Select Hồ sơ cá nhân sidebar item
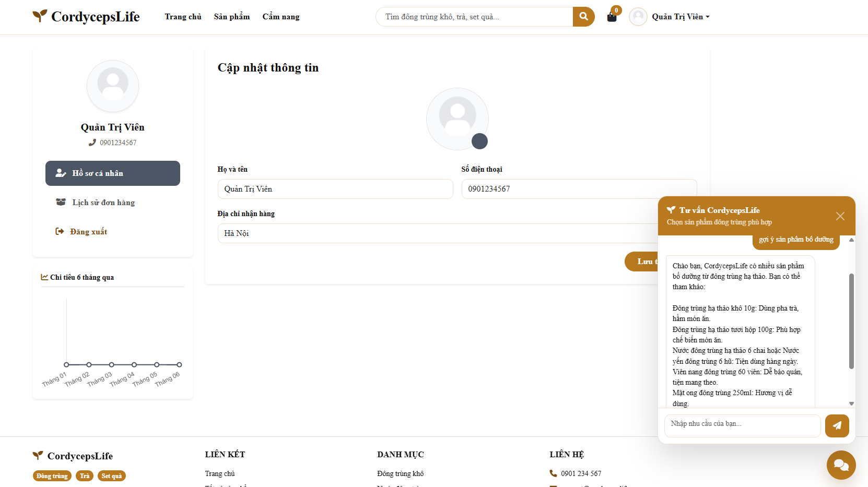 [113, 173]
